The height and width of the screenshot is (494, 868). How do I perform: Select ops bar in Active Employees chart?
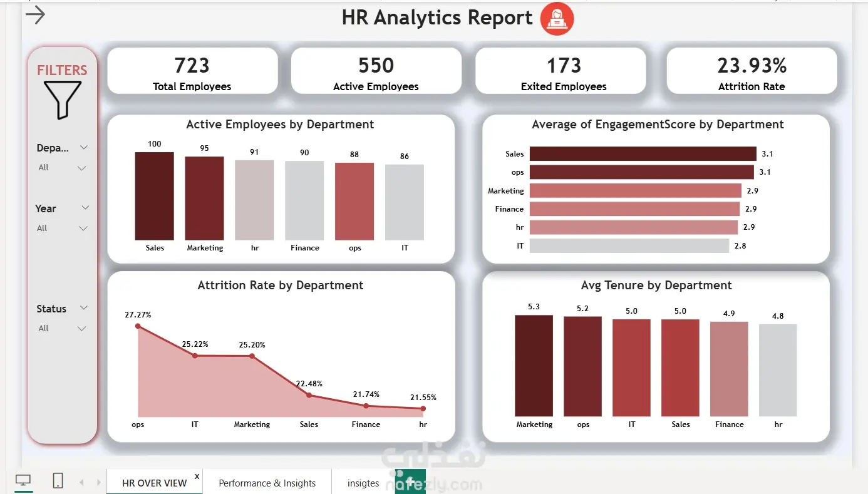[x=354, y=201]
